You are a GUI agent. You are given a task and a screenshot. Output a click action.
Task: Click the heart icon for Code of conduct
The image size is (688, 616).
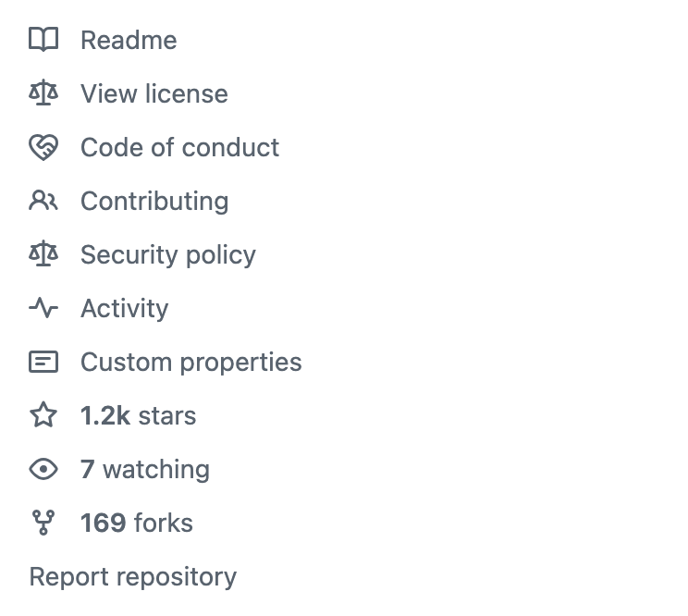pos(43,147)
